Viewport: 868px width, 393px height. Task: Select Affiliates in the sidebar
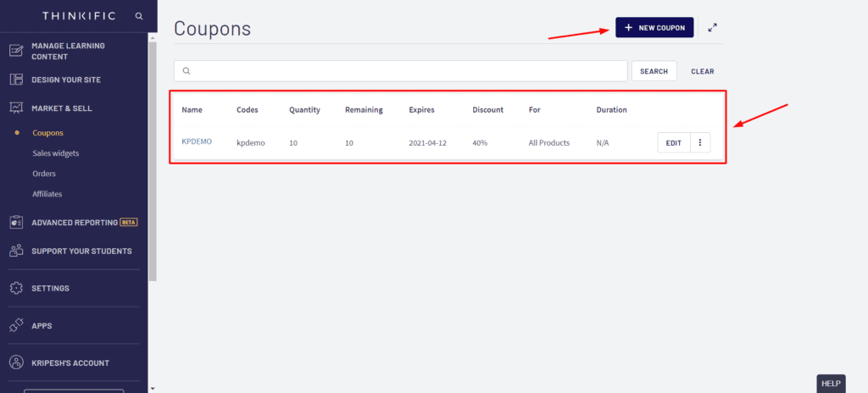click(x=47, y=194)
